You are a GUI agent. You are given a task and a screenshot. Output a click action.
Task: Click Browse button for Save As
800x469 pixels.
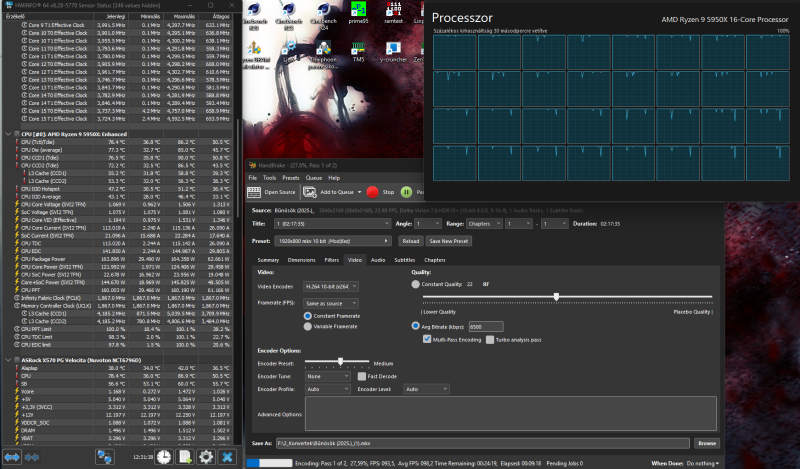[707, 443]
